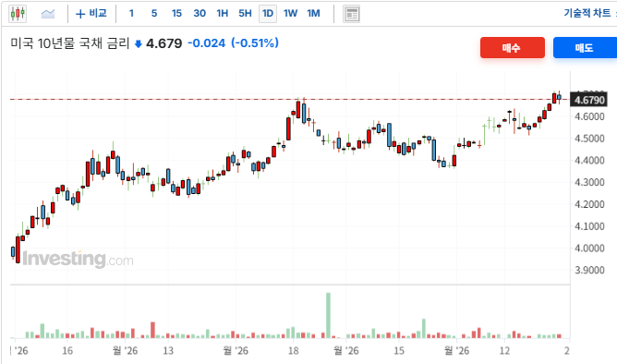
Task: Click the + 비교 compare button
Action: [91, 14]
